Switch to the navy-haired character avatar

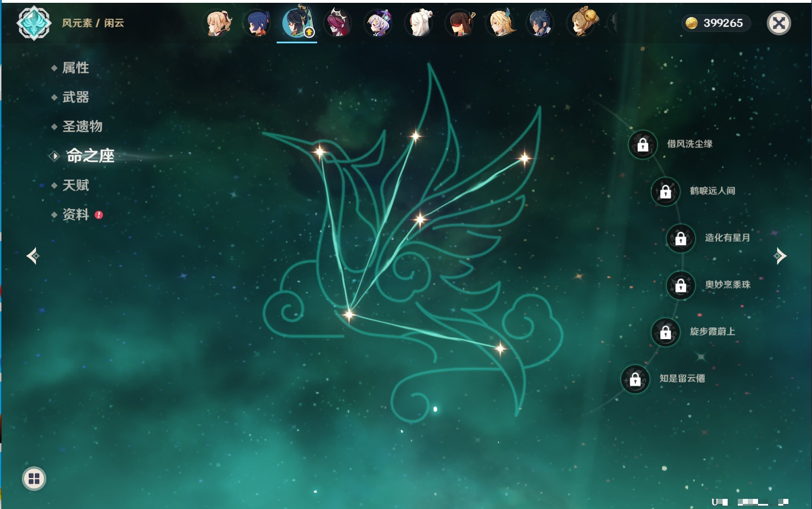click(x=540, y=23)
